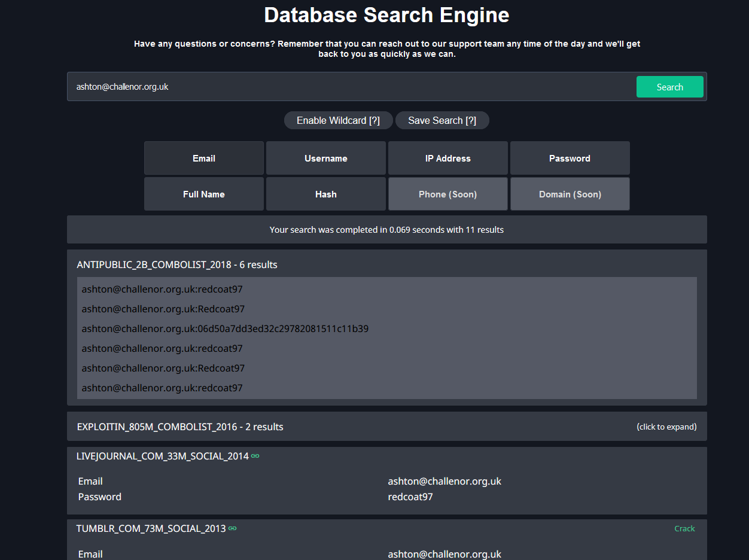
Task: Select the Username search type
Action: (x=326, y=158)
